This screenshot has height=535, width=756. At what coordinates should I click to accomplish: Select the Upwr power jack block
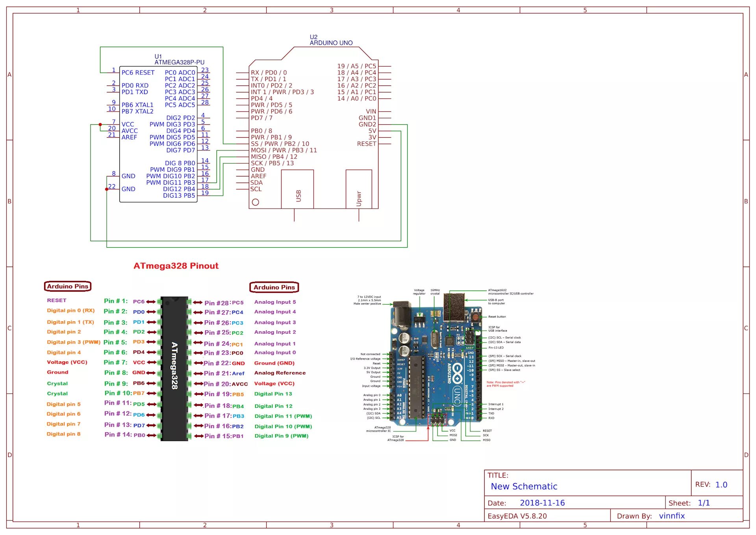[359, 189]
